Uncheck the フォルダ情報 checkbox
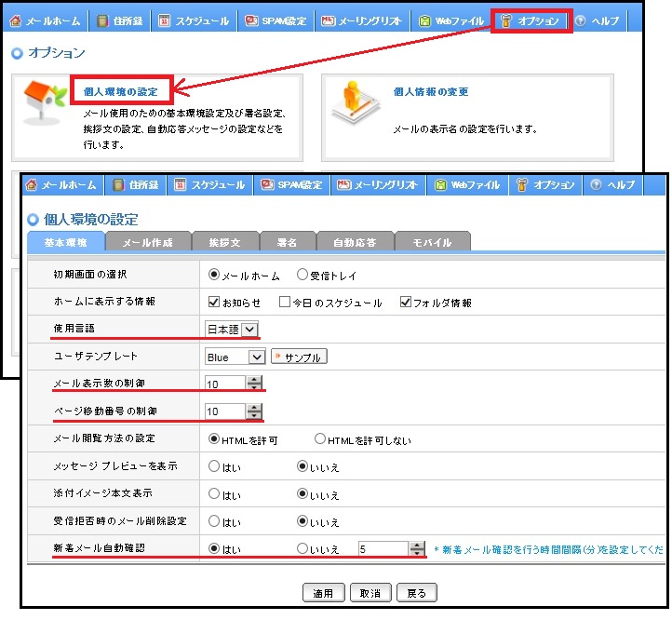This screenshot has height=620, width=672. pos(405,302)
